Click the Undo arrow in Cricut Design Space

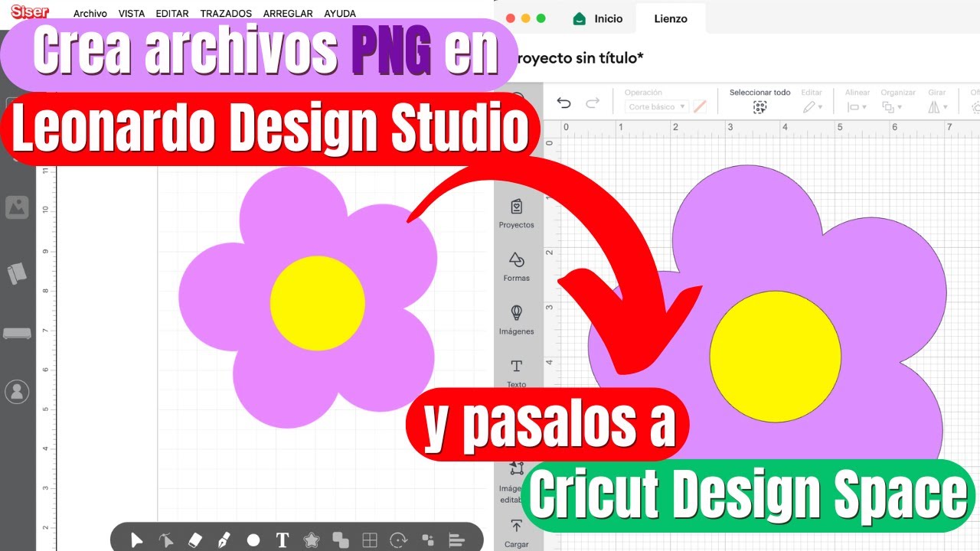pos(564,104)
